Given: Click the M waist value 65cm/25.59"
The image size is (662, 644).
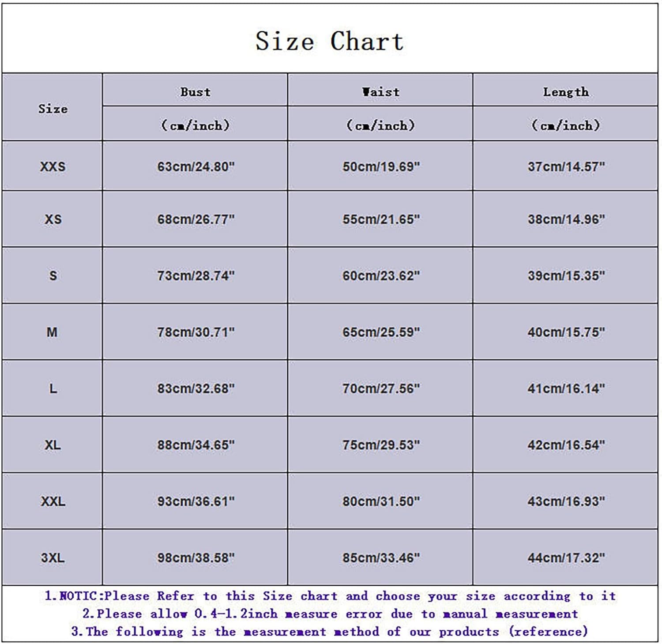Looking at the screenshot, I should click(x=381, y=332).
